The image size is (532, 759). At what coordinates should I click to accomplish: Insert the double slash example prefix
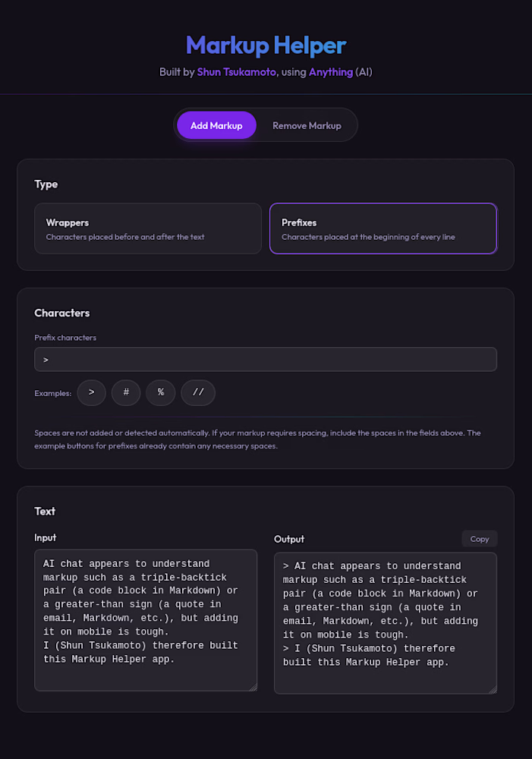click(198, 392)
